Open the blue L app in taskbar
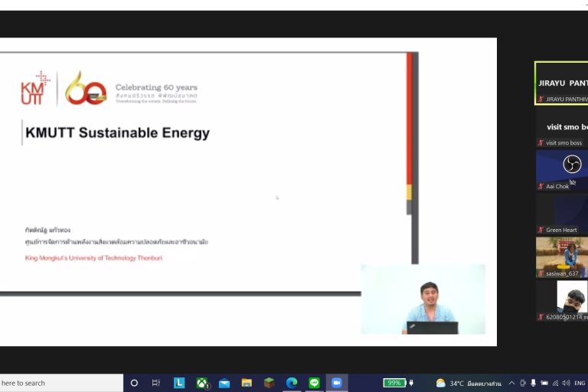Viewport: 588px width, 392px height. click(179, 383)
